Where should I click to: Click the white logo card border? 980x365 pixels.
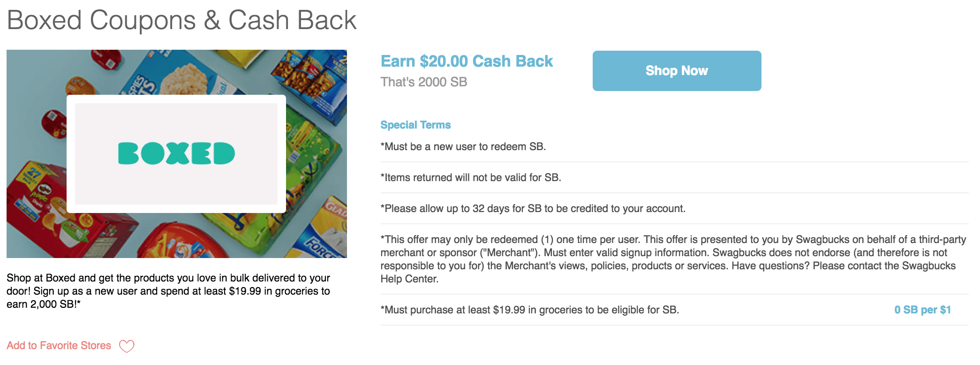(x=176, y=99)
